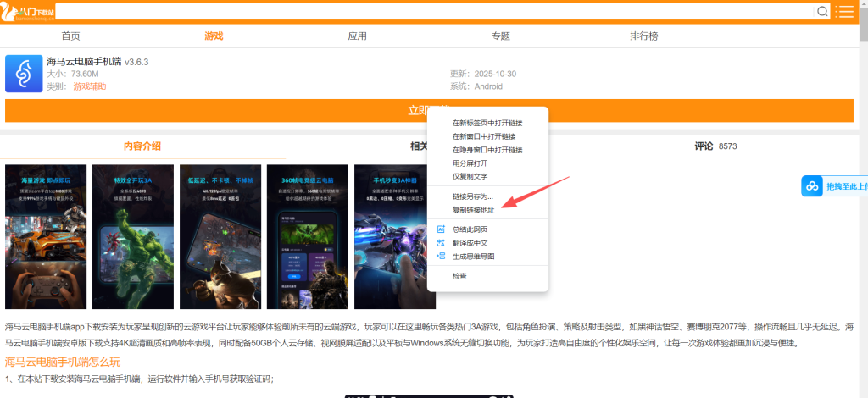The image size is (868, 398).
Task: Choose 在隐身窗口中打开链接 menu entry
Action: coord(487,150)
